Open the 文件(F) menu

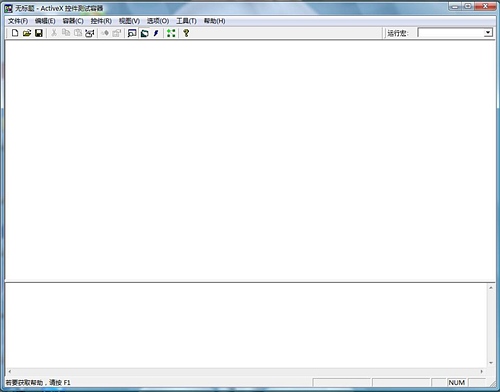tap(18, 21)
